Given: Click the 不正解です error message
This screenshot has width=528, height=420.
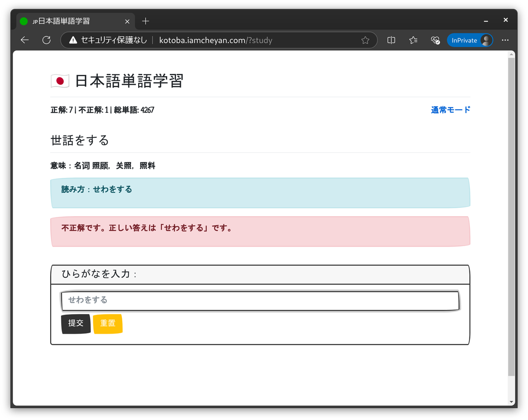Looking at the screenshot, I should (x=260, y=232).
